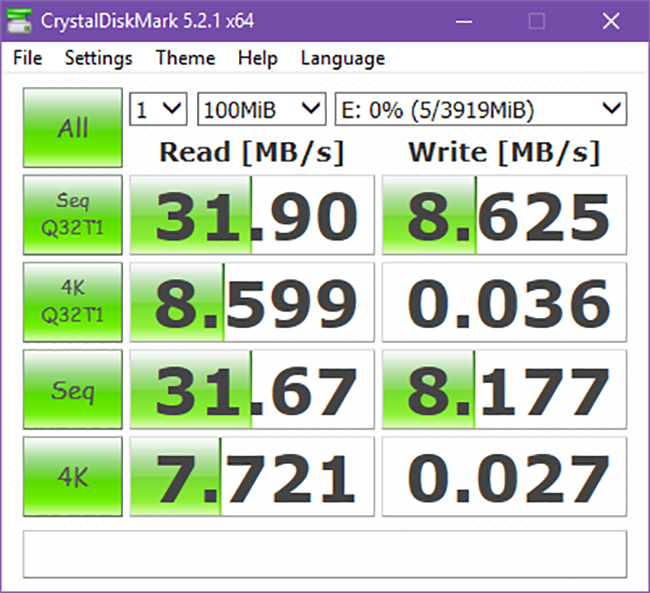This screenshot has height=593, width=650.
Task: Open the drive E: selection dropdown
Action: tap(481, 109)
